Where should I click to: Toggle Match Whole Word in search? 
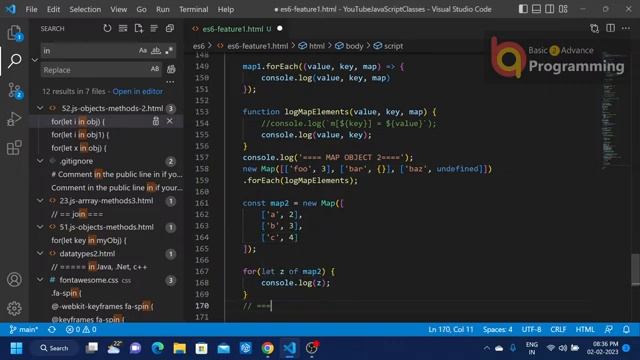tap(156, 51)
